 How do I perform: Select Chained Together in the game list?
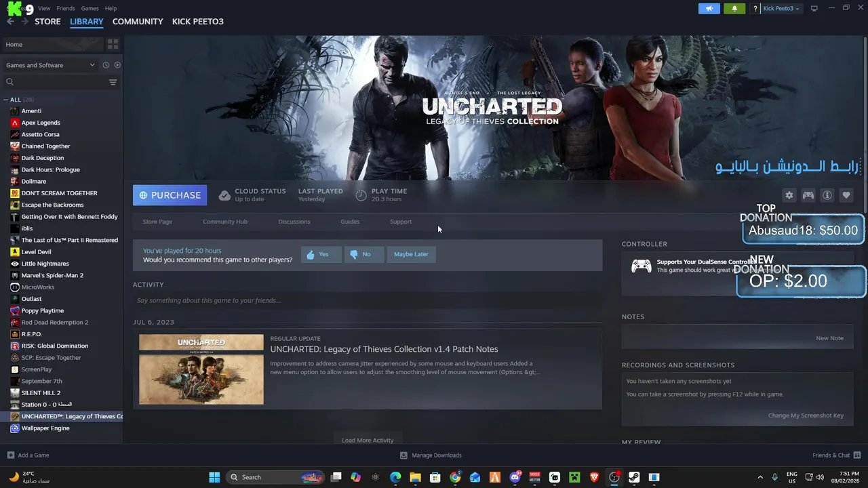point(45,146)
